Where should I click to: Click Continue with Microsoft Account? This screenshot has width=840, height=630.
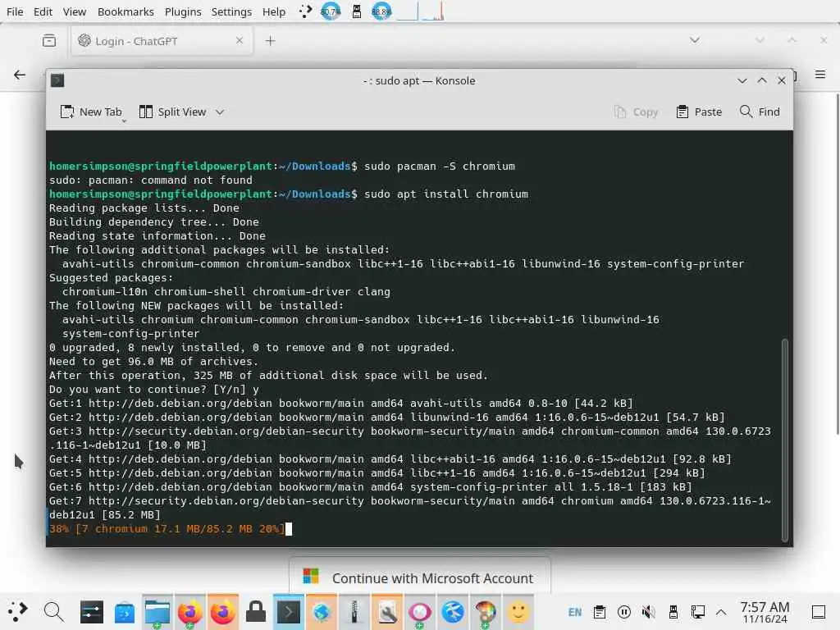click(419, 577)
